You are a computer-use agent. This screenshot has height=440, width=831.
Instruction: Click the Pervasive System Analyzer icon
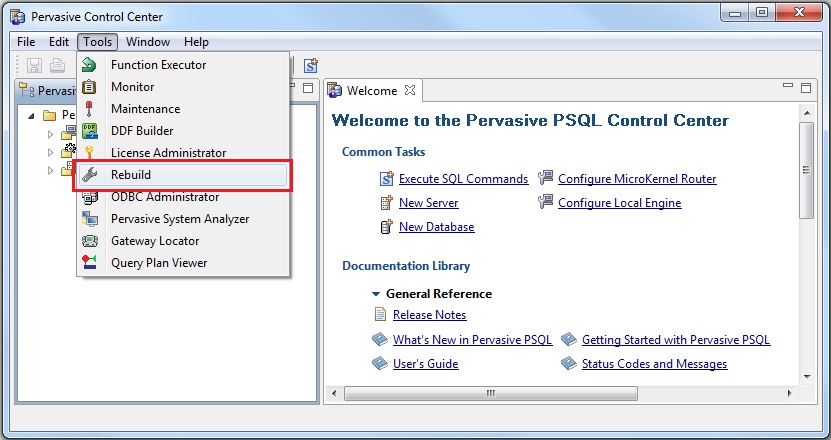click(x=90, y=219)
